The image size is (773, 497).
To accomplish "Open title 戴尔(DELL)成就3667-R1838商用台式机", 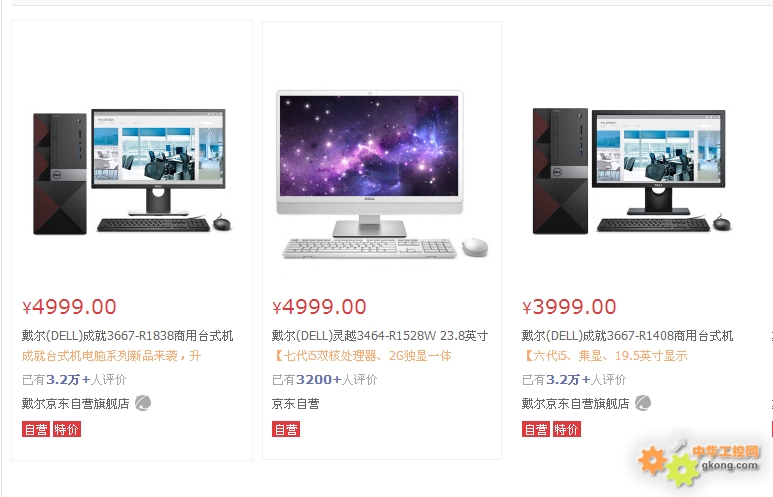I will click(127, 336).
